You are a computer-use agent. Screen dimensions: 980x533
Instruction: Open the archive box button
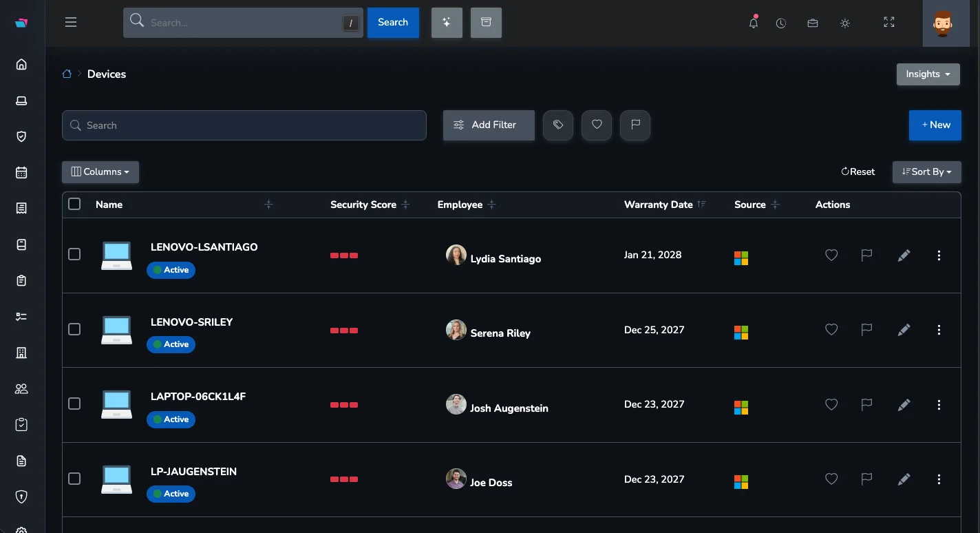click(x=486, y=23)
